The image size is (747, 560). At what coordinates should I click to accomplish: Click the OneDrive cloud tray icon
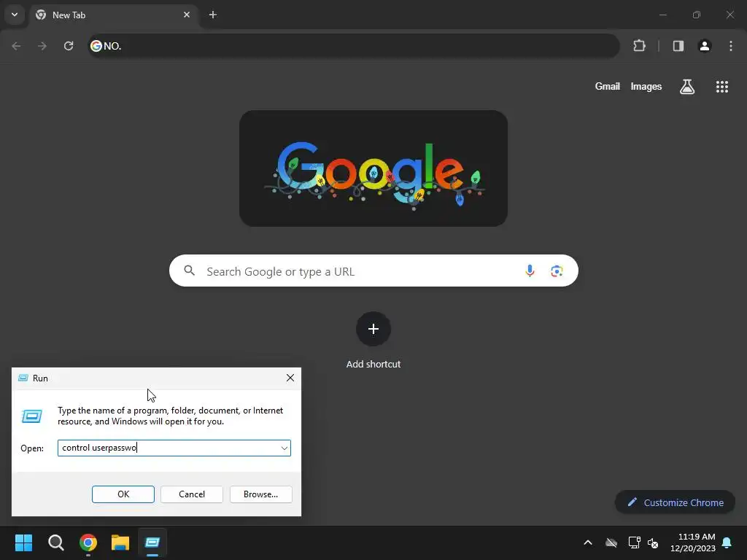pyautogui.click(x=611, y=542)
